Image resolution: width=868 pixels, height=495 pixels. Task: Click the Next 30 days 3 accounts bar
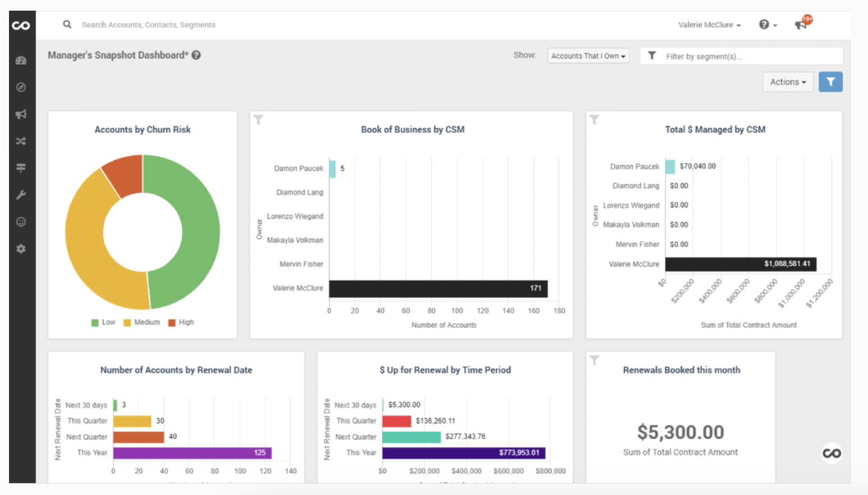pos(115,405)
